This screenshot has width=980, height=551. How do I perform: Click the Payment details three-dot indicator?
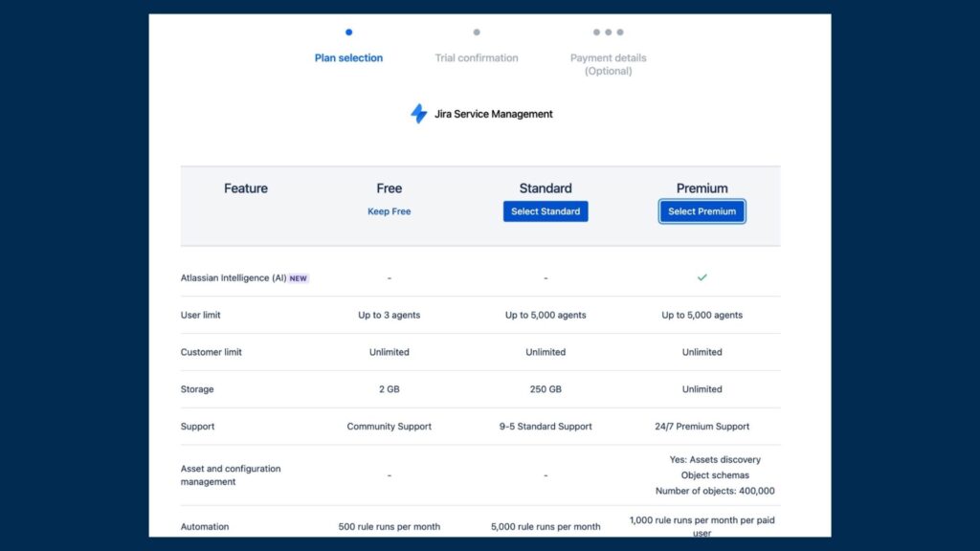[608, 33]
